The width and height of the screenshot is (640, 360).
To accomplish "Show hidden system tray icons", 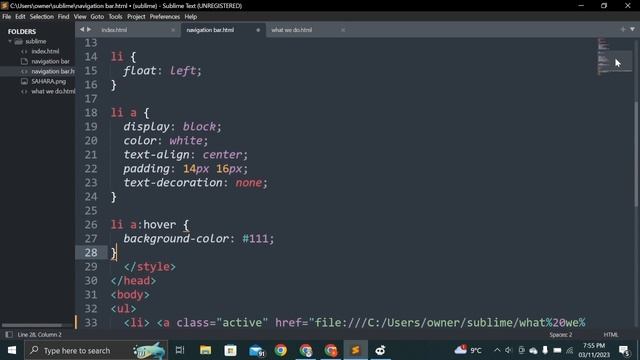I will pos(497,350).
